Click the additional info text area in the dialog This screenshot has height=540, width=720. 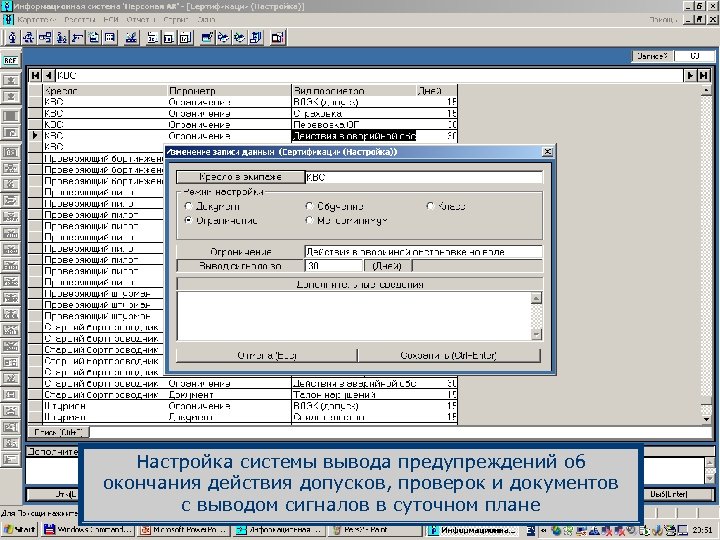coord(354,316)
